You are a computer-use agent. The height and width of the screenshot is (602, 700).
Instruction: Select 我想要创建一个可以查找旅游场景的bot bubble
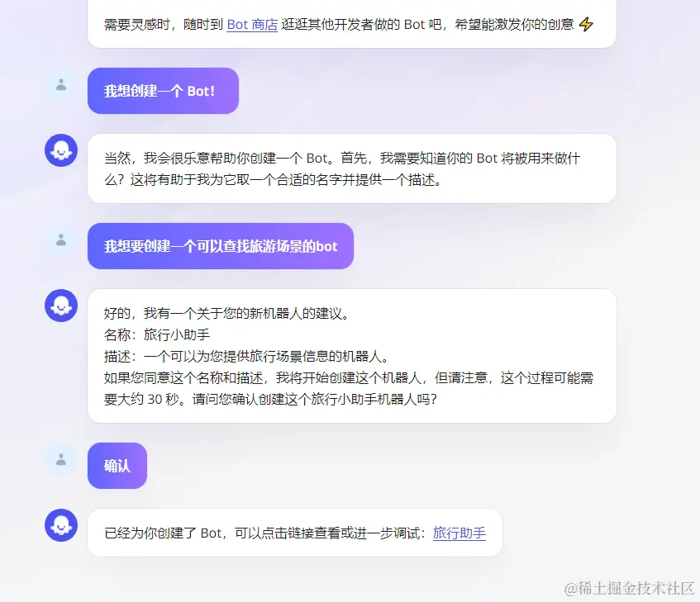(221, 246)
